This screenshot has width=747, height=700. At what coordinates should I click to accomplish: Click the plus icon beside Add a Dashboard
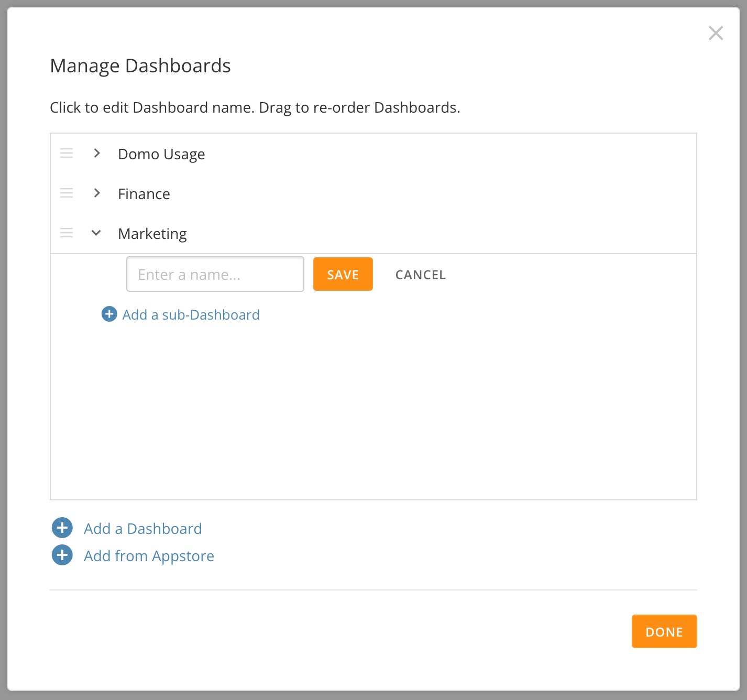click(x=62, y=528)
